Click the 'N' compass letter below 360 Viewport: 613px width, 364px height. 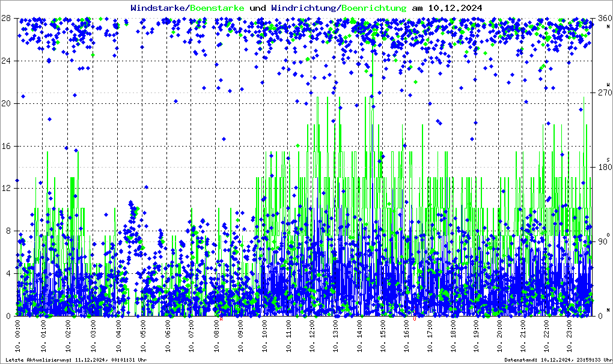tap(608, 26)
